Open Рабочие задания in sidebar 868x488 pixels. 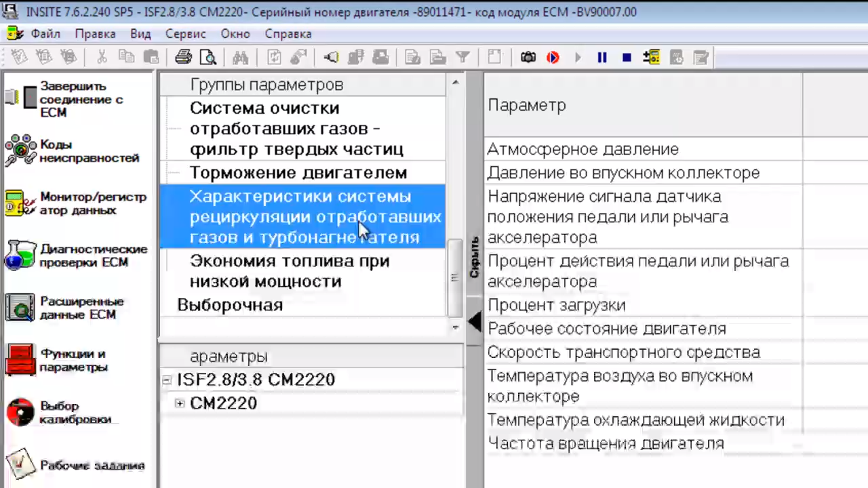pos(75,465)
